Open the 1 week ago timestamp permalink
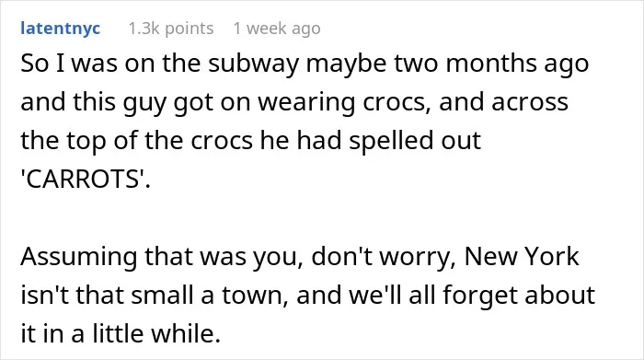The height and width of the screenshot is (360, 644). 277,29
